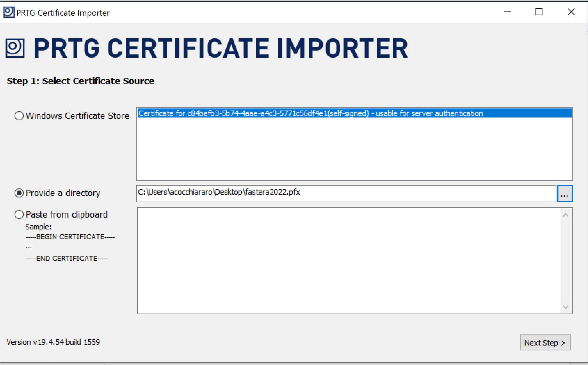Click the clipboard text area's scroll up arrow

point(566,215)
